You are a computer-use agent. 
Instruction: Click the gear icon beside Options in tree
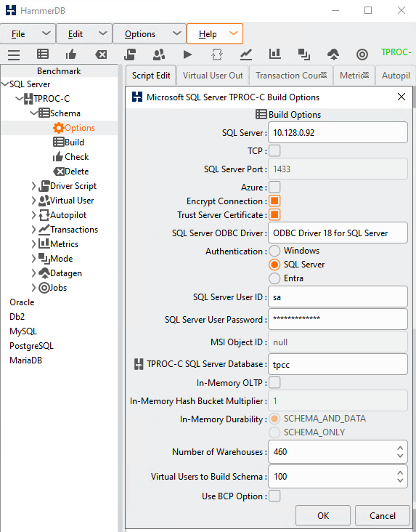click(58, 128)
